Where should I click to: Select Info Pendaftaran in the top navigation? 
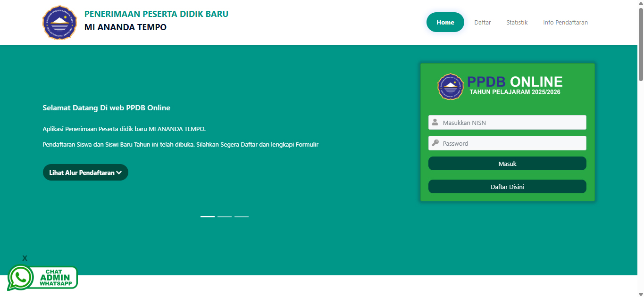[565, 22]
